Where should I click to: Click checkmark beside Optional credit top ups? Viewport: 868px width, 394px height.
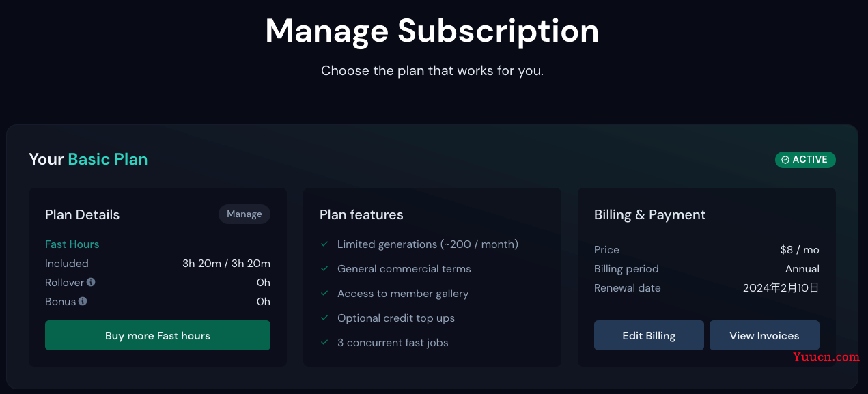tap(324, 318)
